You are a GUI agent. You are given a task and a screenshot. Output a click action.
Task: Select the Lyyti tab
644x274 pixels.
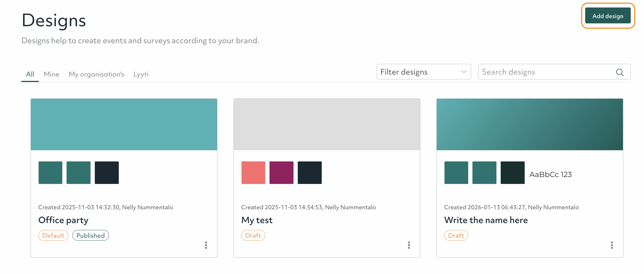(x=141, y=74)
